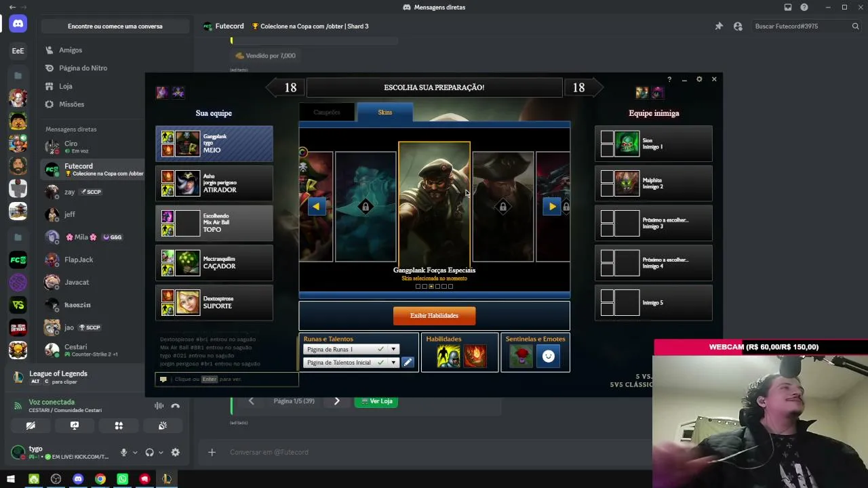This screenshot has height=488, width=868.
Task: Change the first summoner spell under Habilidades
Action: pos(448,356)
